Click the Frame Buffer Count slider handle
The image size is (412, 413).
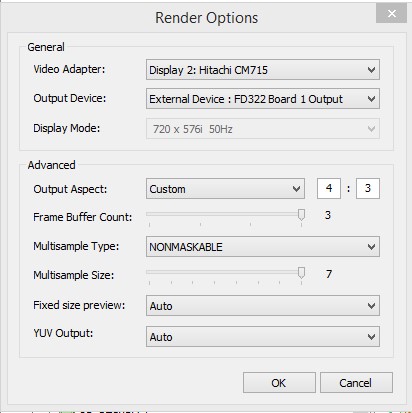301,215
